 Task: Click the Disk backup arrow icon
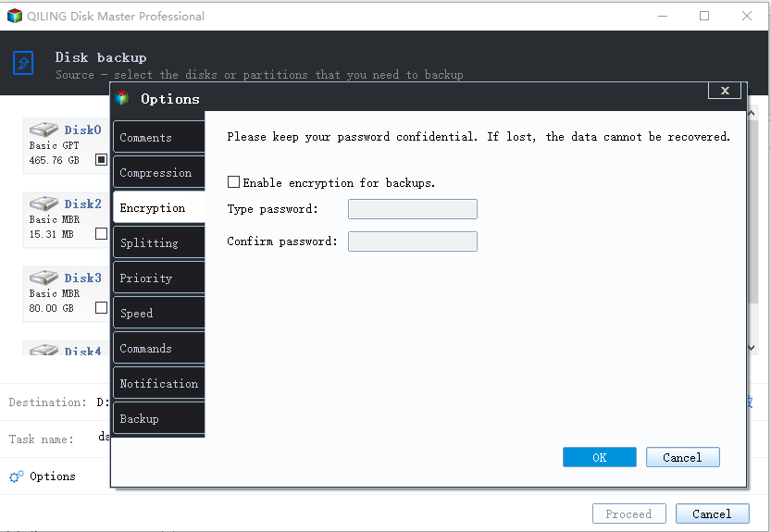coord(23,63)
